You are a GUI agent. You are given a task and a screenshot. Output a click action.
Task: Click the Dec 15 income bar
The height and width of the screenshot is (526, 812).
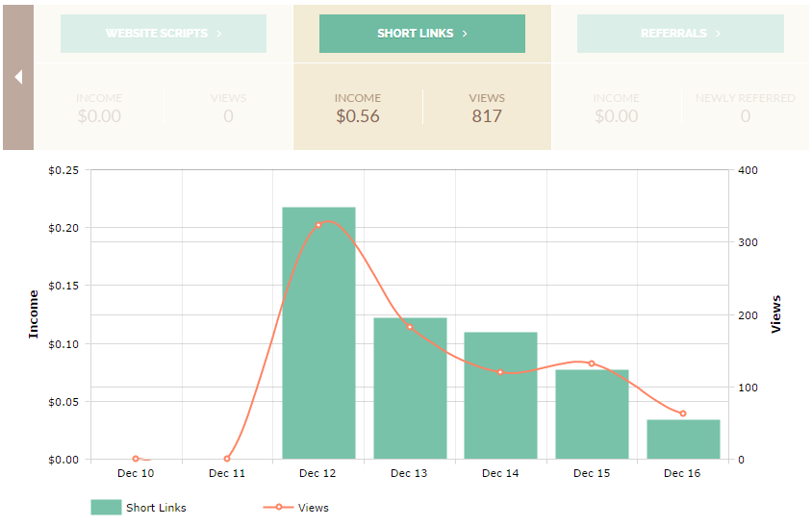tap(592, 413)
